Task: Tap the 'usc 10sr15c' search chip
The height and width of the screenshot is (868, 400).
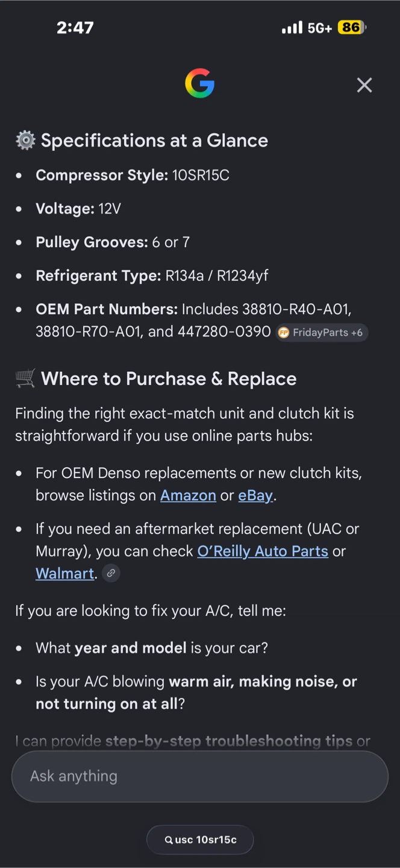Action: pos(200,840)
